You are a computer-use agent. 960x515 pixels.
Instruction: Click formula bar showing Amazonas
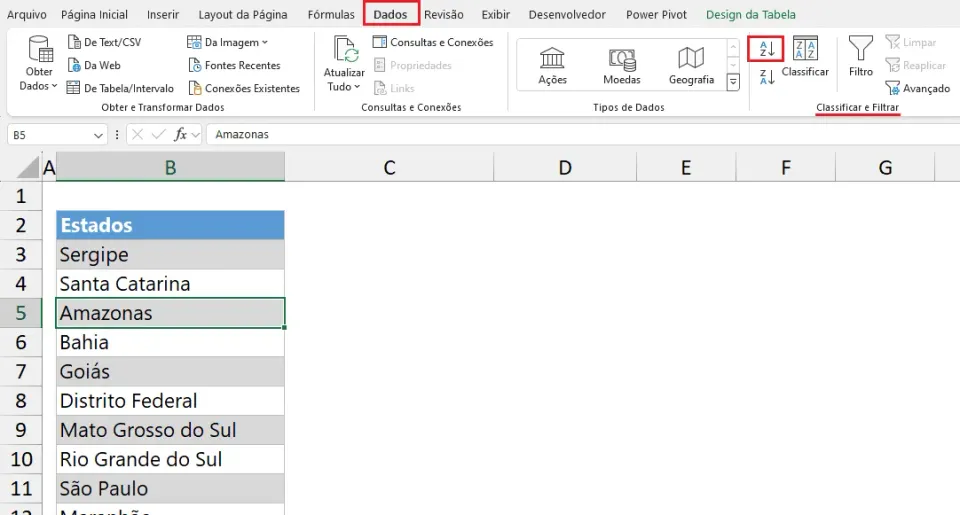(x=582, y=134)
